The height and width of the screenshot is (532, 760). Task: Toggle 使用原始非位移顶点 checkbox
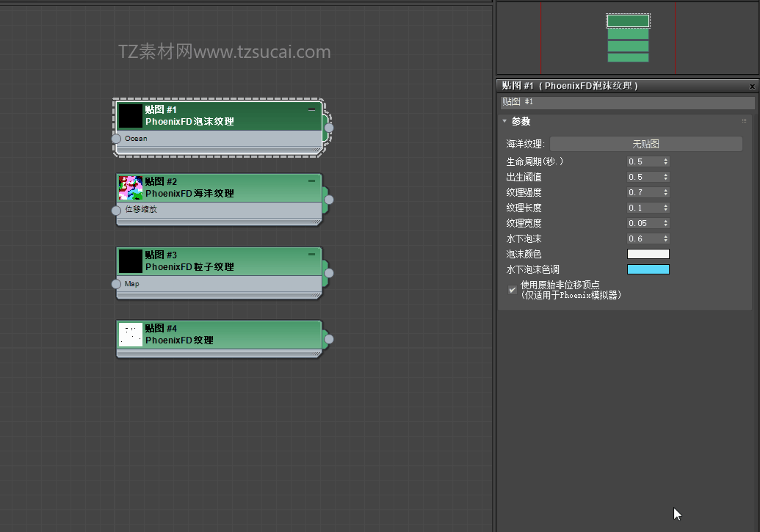[513, 290]
